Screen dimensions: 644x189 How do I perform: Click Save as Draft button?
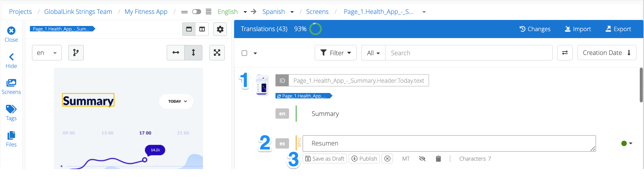click(325, 159)
